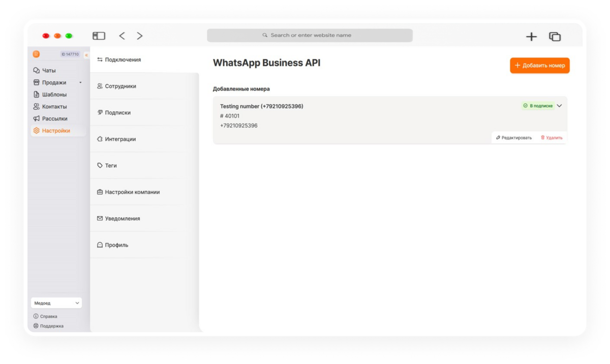Click the Шаблоны document icon
The width and height of the screenshot is (610, 364).
36,95
